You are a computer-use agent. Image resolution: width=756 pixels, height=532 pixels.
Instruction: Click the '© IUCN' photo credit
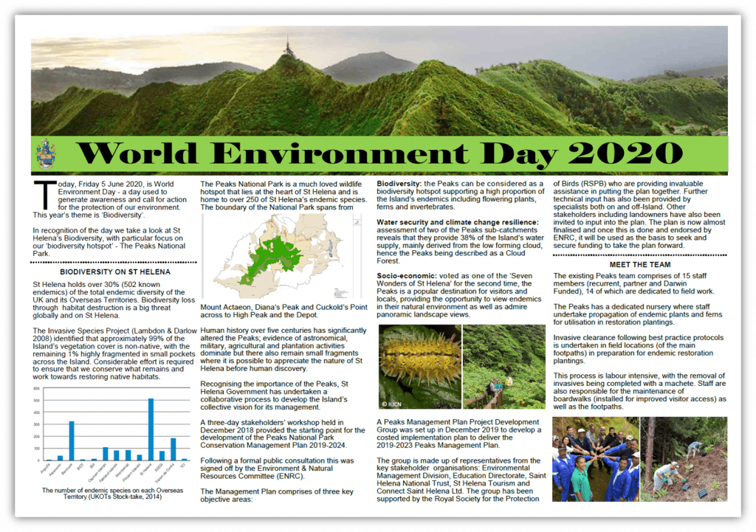click(391, 404)
